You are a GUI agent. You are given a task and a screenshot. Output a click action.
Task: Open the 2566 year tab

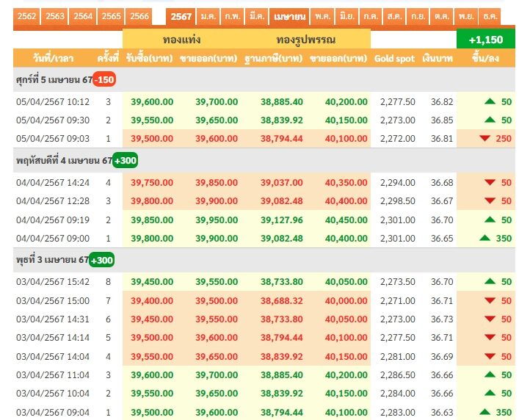pyautogui.click(x=139, y=16)
